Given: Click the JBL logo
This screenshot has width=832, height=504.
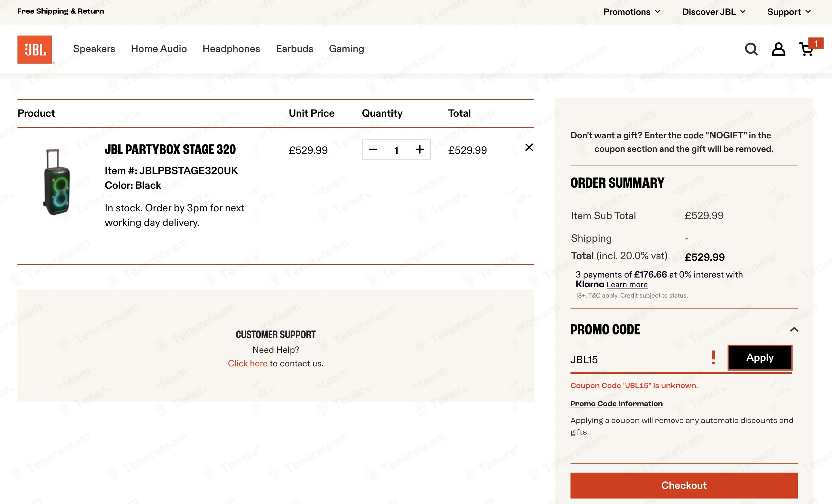Looking at the screenshot, I should click(x=35, y=49).
